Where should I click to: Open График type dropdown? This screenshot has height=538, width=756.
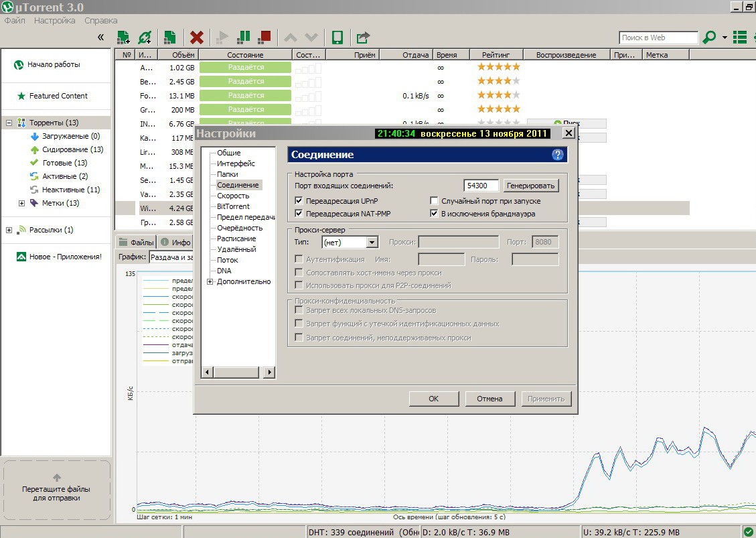click(x=171, y=257)
